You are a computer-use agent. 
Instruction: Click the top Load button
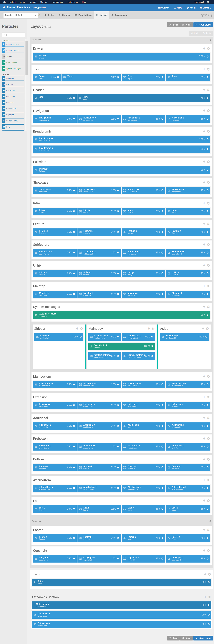coord(173,25)
